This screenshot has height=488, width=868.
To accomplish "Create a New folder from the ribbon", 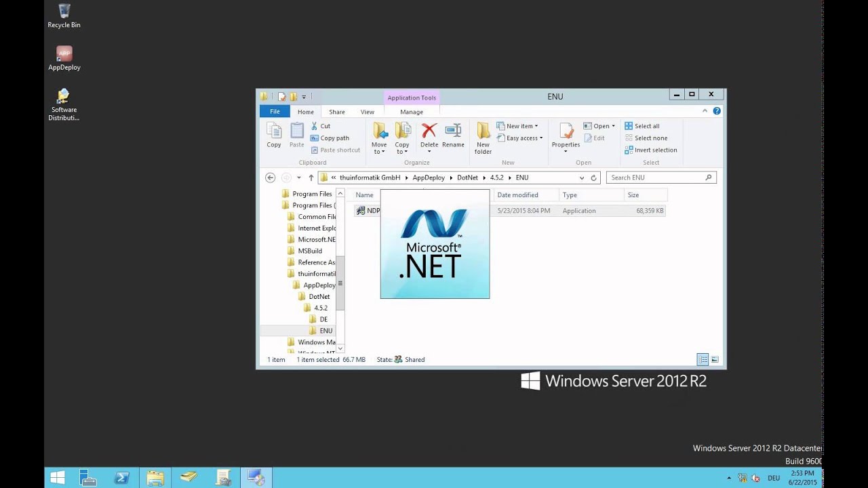I will pyautogui.click(x=483, y=138).
